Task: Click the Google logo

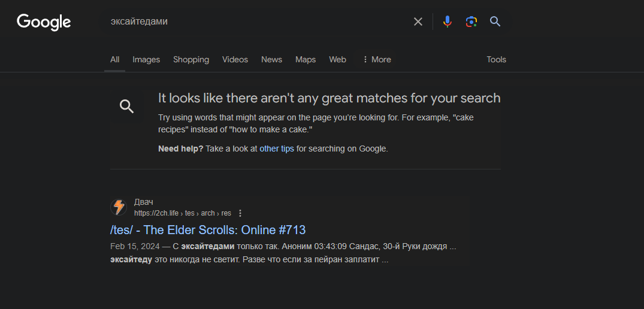Action: pyautogui.click(x=44, y=22)
